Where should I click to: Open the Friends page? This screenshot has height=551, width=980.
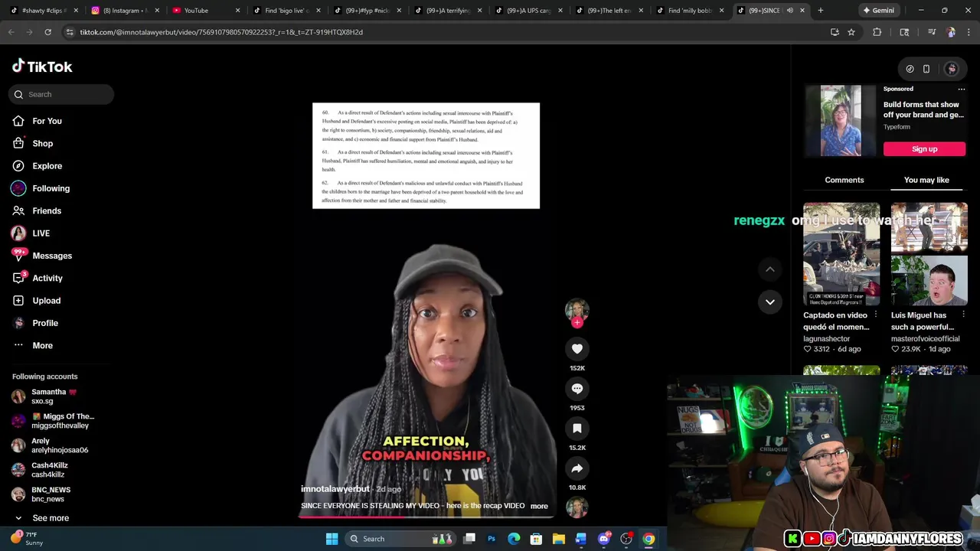click(47, 210)
